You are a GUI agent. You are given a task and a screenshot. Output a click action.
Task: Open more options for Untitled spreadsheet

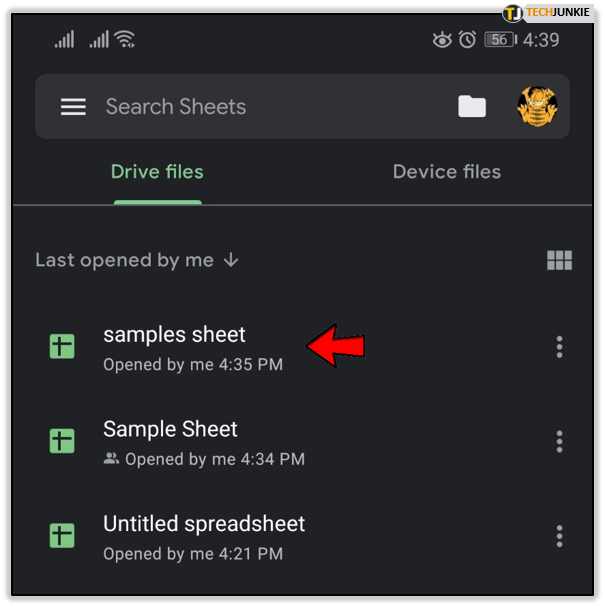559,535
